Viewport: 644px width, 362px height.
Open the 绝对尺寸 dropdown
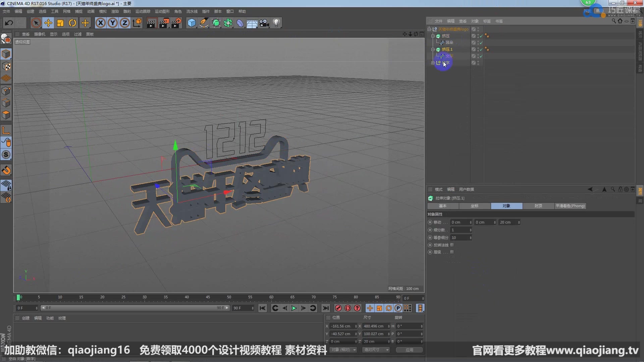376,350
